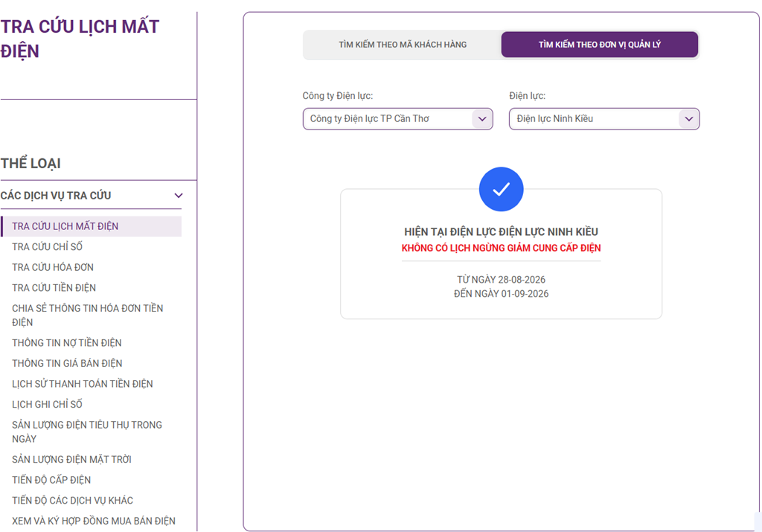Select TÌM KIẾM THEO ĐƠN VỊ QUẢN LÝ tab
This screenshot has width=762, height=532.
click(599, 45)
